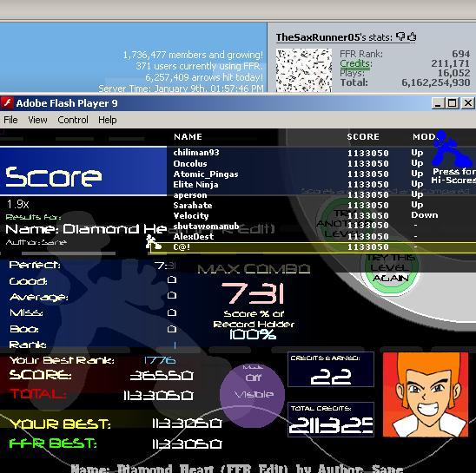Open the Help menu
This screenshot has height=473, width=476.
[x=108, y=120]
